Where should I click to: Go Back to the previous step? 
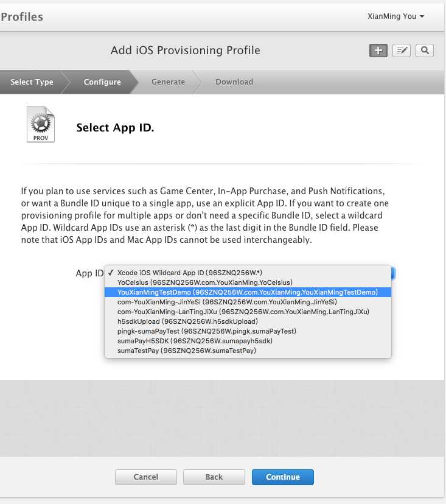point(214,477)
